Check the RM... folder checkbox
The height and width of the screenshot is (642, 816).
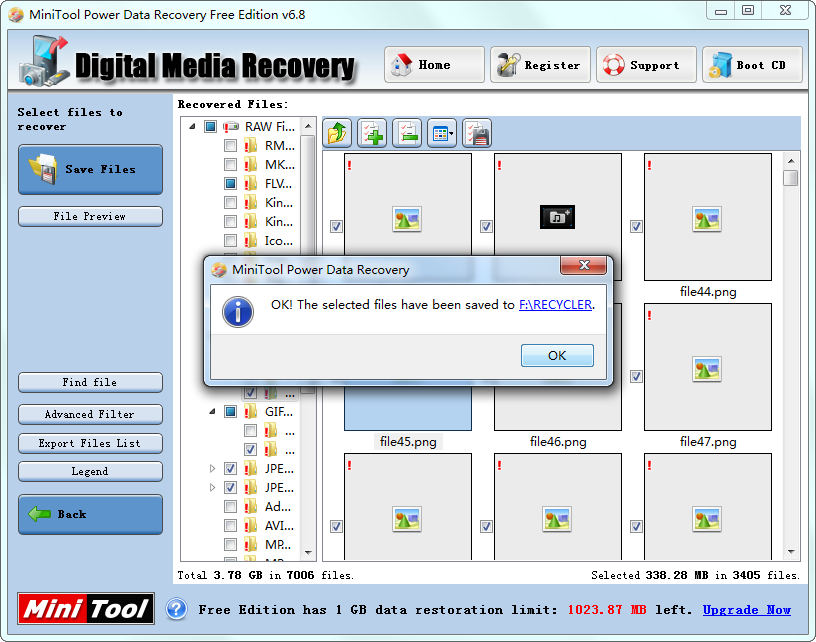pyautogui.click(x=231, y=146)
